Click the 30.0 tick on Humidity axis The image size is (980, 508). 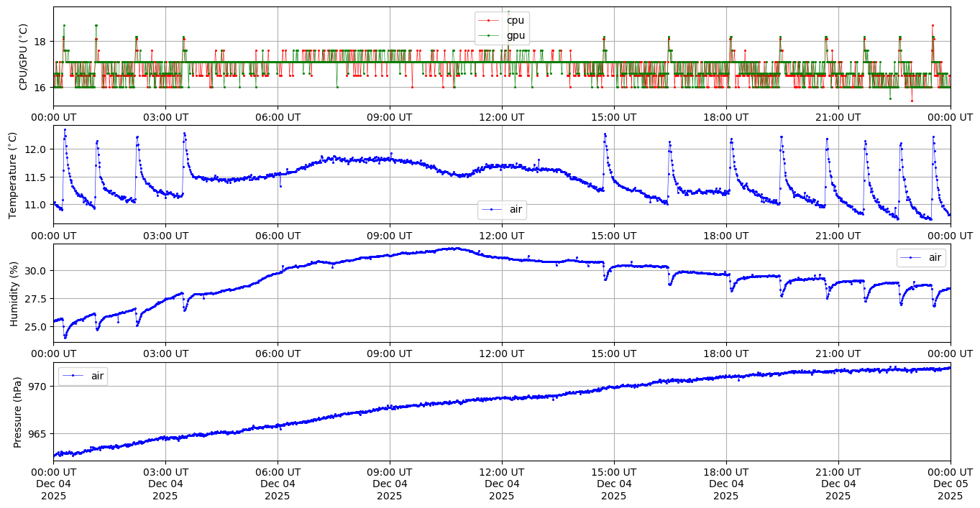(x=36, y=271)
